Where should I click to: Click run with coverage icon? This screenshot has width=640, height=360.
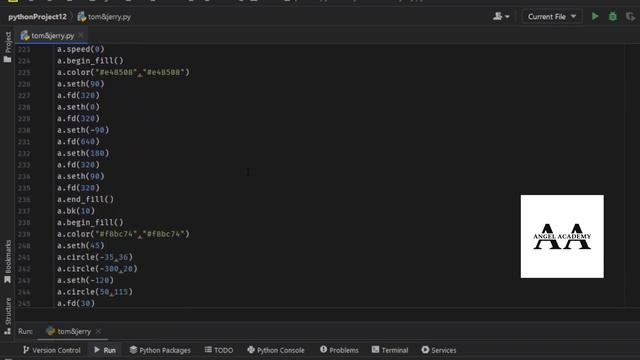(x=630, y=17)
